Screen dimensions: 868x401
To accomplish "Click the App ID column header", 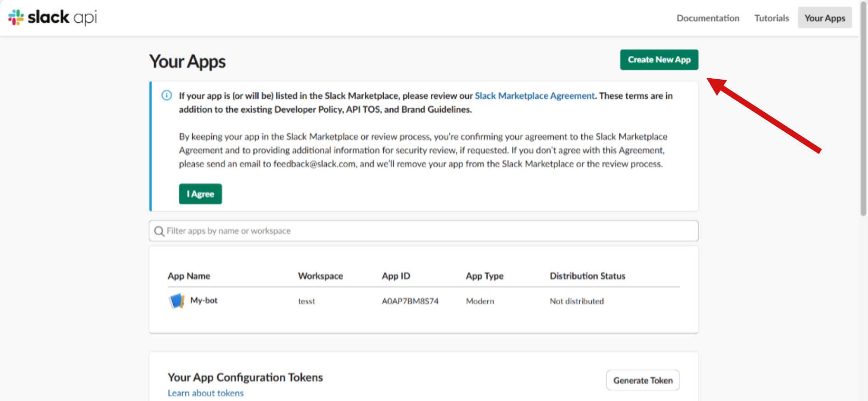I will (x=396, y=276).
